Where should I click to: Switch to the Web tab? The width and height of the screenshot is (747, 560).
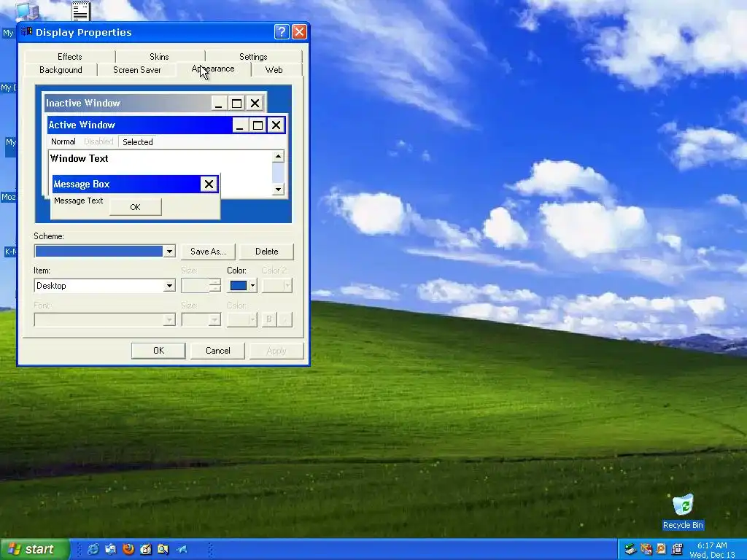click(x=274, y=70)
